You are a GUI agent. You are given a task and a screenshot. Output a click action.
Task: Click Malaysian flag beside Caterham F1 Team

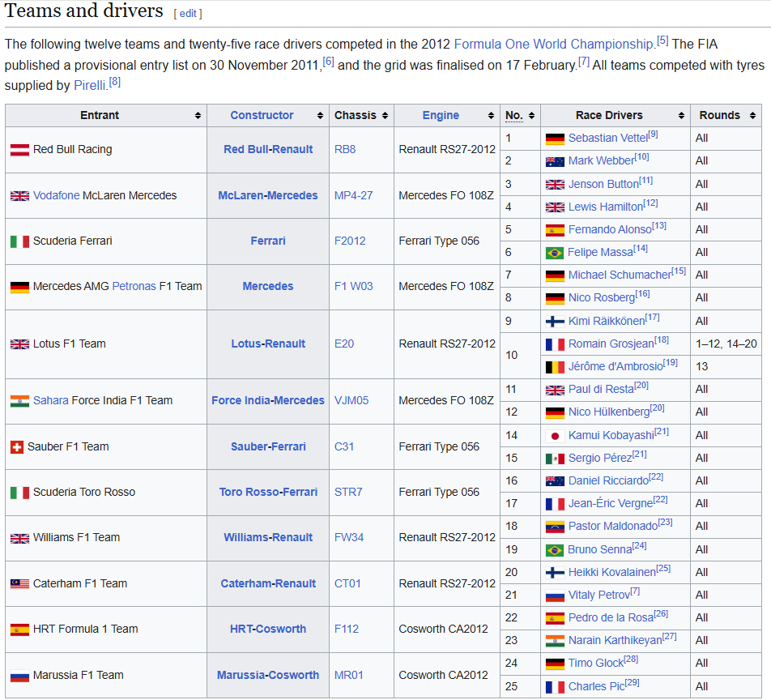coord(19,584)
